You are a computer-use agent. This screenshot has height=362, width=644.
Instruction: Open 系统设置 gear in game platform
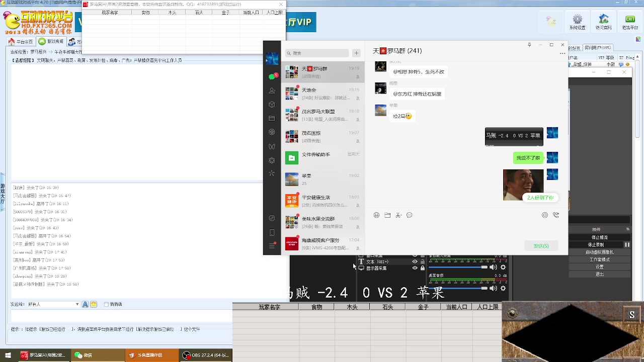[578, 22]
